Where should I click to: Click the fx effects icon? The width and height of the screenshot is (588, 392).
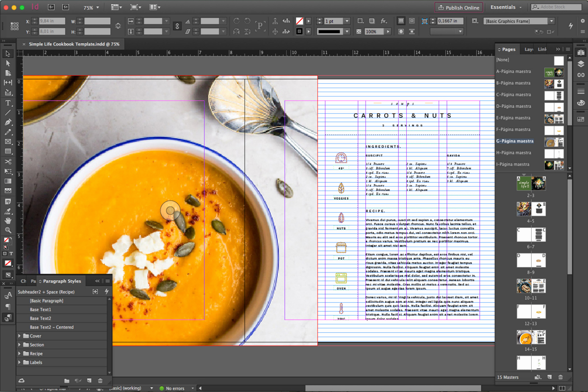[384, 21]
